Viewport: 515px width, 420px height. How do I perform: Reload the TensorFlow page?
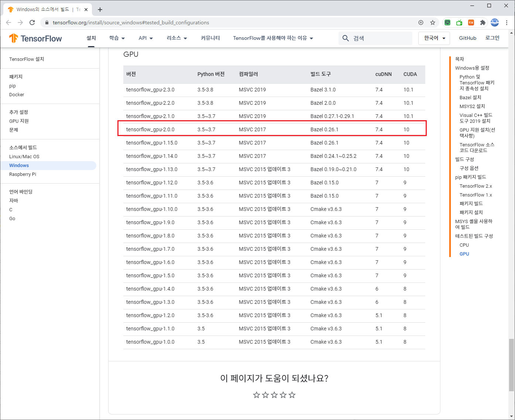click(32, 22)
